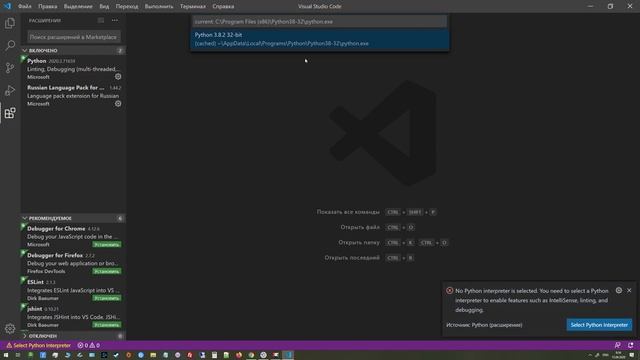Click the filter extensions icon in sidebar header
This screenshot has width=640, height=360.
(101, 20)
